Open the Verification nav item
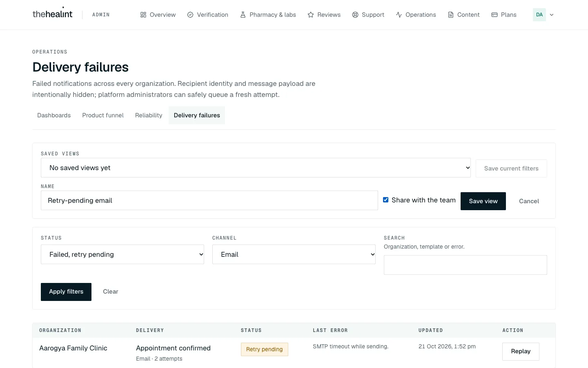This screenshot has height=368, width=588. [x=208, y=15]
